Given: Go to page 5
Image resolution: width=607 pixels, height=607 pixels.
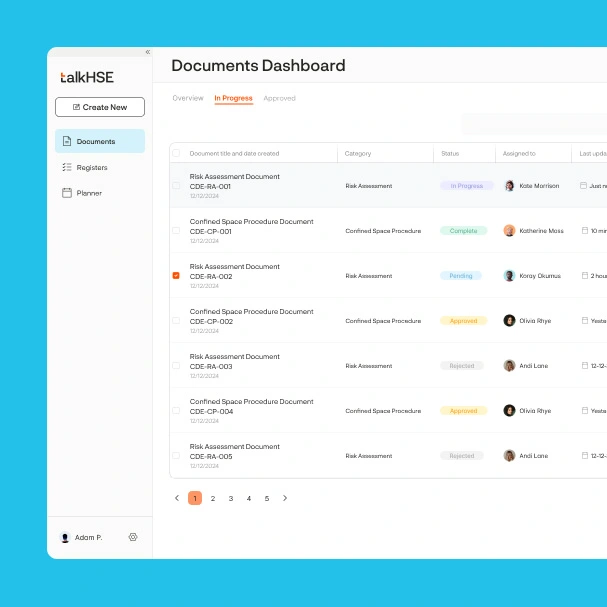Looking at the screenshot, I should (267, 498).
